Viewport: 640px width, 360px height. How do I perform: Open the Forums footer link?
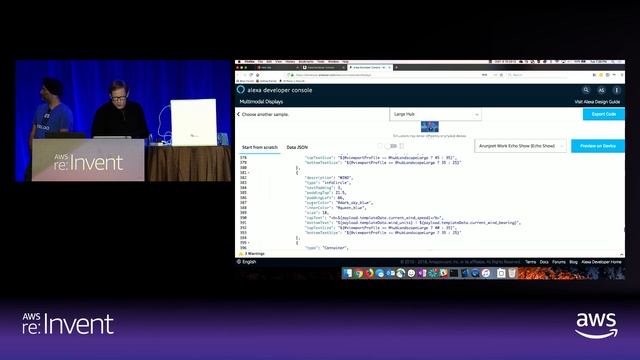(559, 262)
